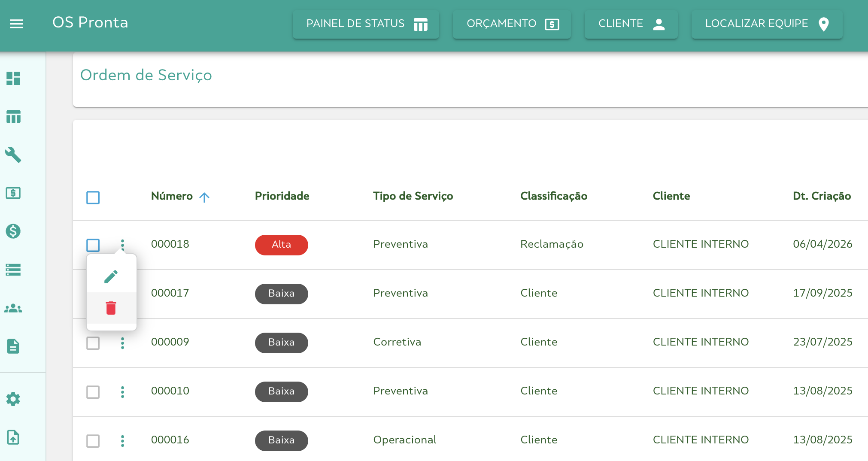Image resolution: width=868 pixels, height=461 pixels.
Task: Click the dollar coin finance icon
Action: tap(13, 231)
